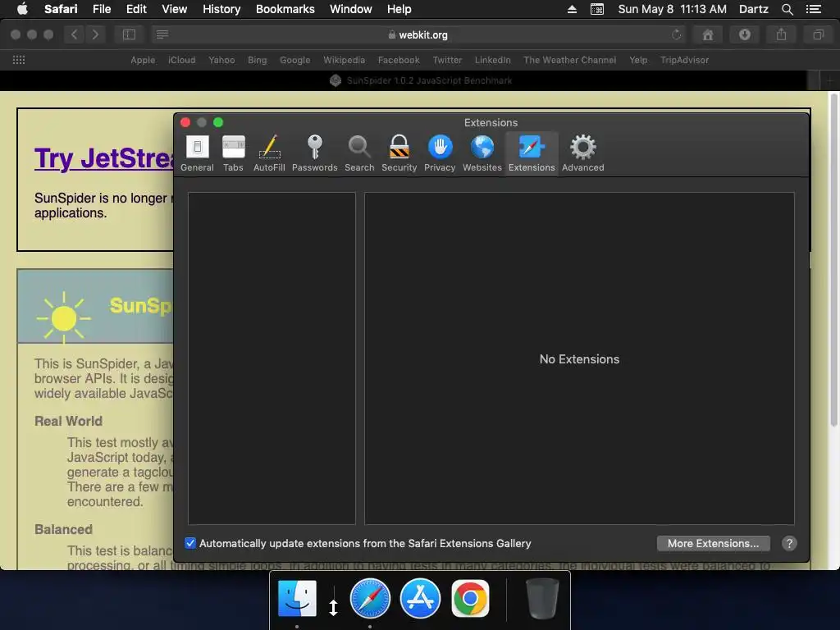This screenshot has width=840, height=630.
Task: Open the Facebook bookmark
Action: [x=399, y=60]
